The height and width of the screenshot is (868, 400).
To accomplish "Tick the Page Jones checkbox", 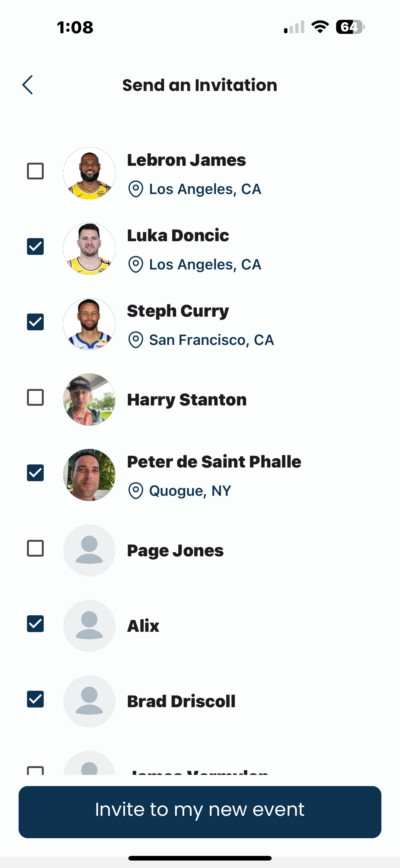I will tap(35, 549).
